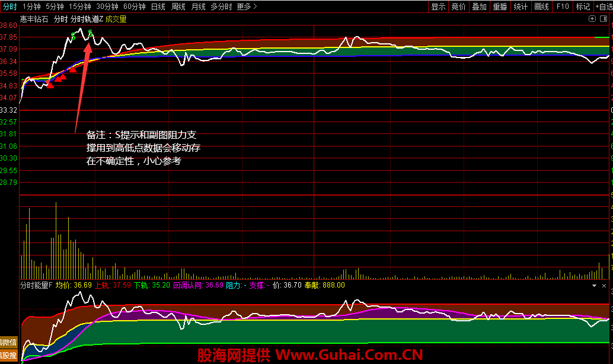Open the 竞价 auction view
This screenshot has height=364, width=613.
458,7
